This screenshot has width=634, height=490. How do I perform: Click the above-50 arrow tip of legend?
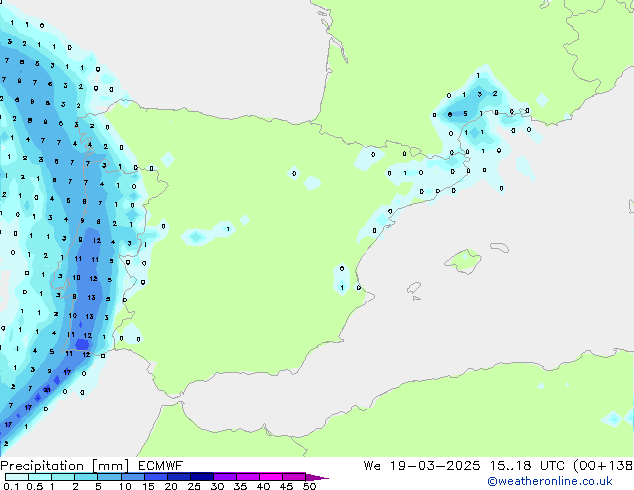pos(317,477)
